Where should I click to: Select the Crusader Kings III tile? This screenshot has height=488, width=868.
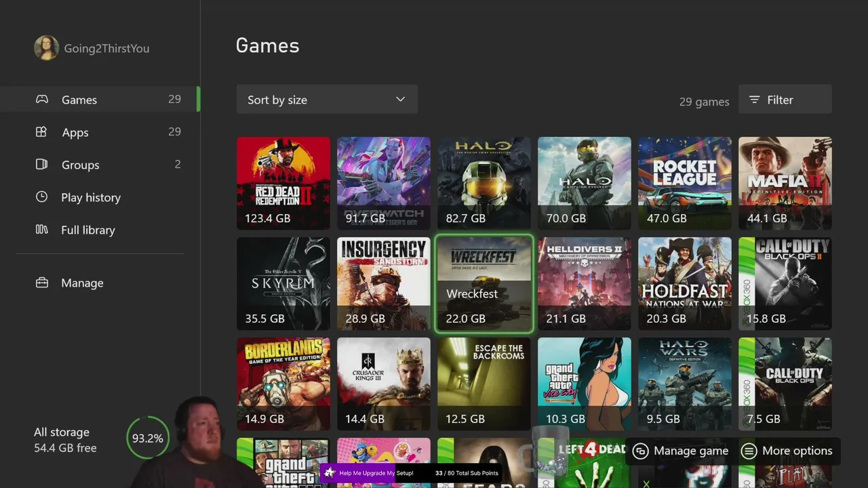pos(384,384)
